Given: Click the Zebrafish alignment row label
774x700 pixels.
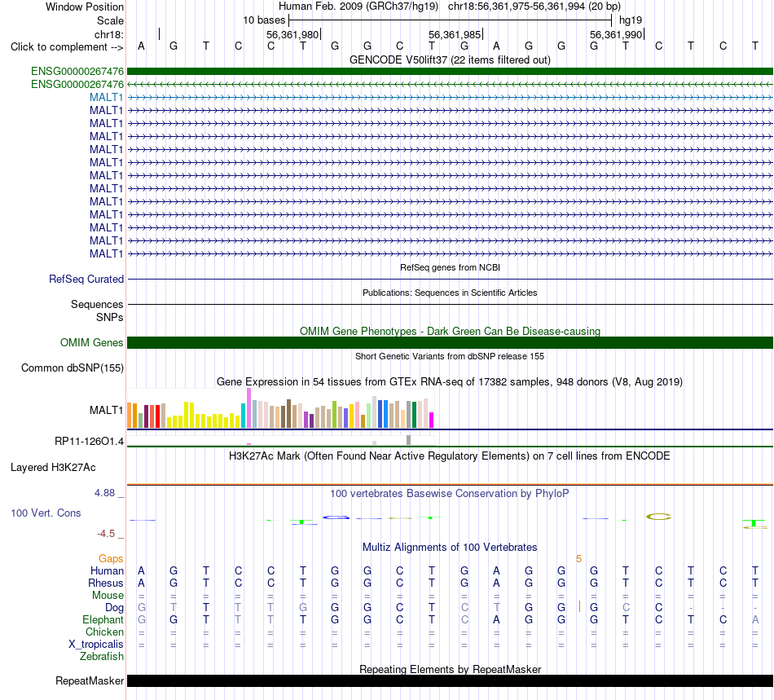Looking at the screenshot, I should [x=102, y=657].
